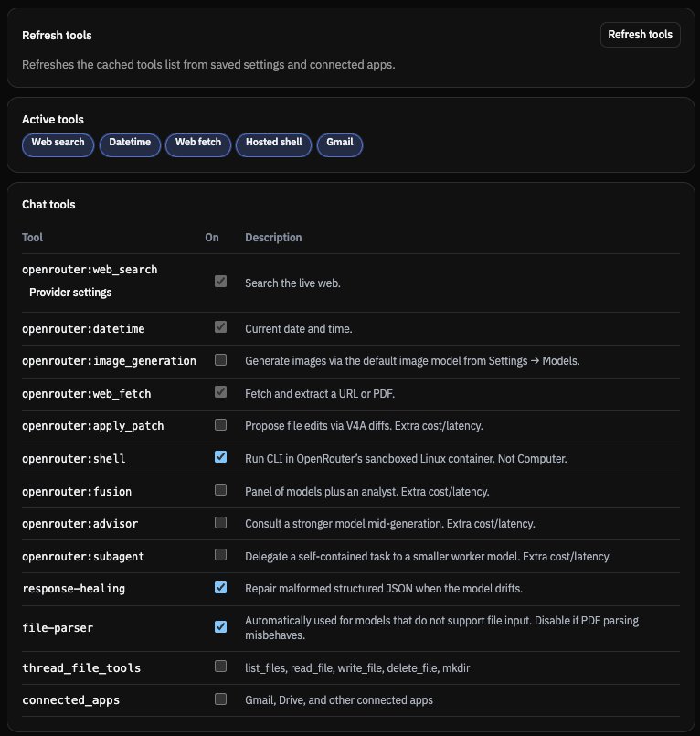The image size is (700, 736).
Task: Select the Gmail active tool chip
Action: (340, 144)
